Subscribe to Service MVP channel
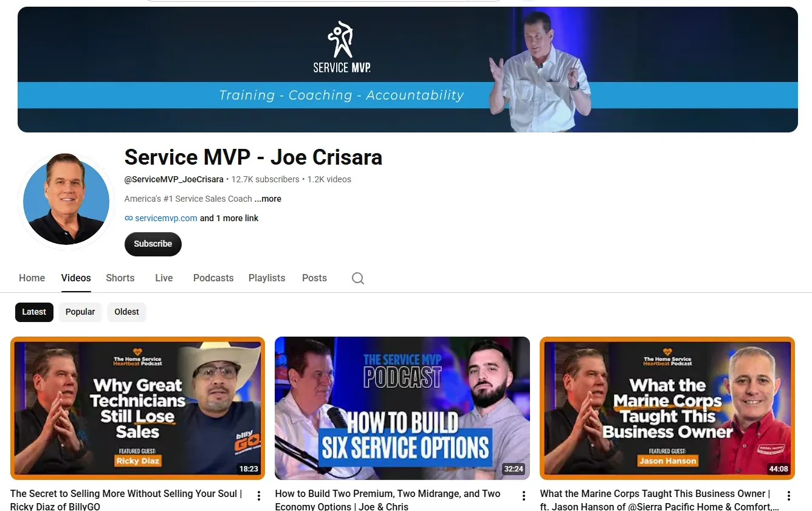 pyautogui.click(x=153, y=244)
